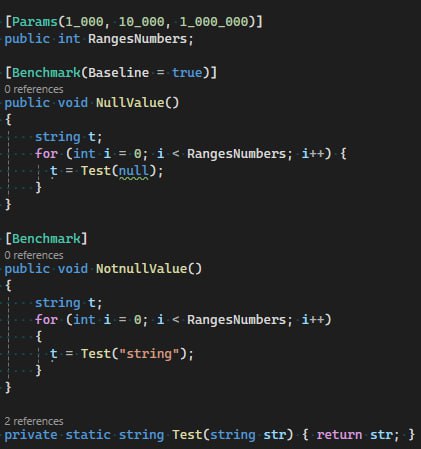Open the 0 references link above NullValue
421x449 pixels.
point(34,89)
